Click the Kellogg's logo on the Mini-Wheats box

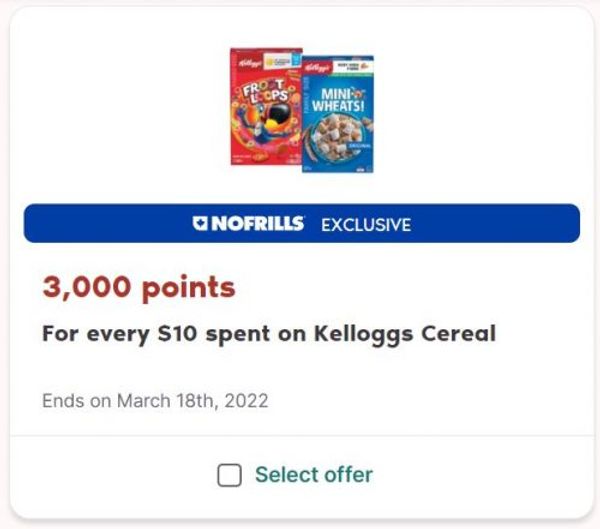pos(318,68)
